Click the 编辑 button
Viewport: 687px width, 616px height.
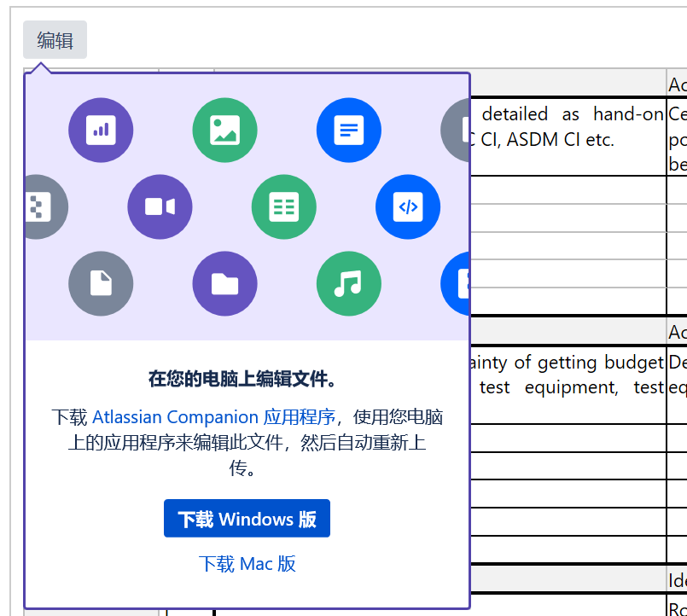(55, 40)
